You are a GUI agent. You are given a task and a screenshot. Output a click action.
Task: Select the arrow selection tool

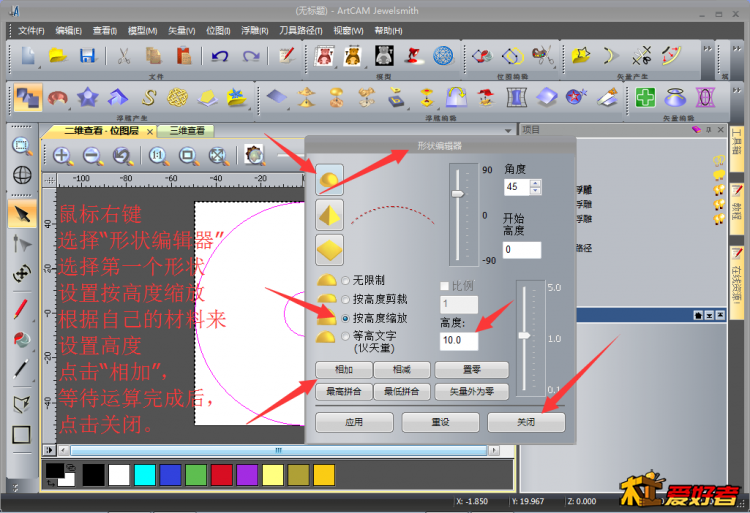tap(22, 214)
